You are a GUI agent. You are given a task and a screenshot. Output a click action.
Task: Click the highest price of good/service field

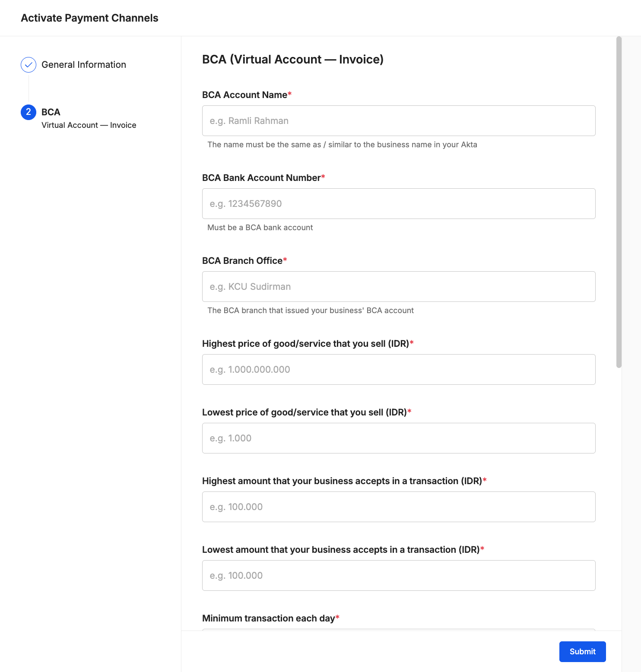click(398, 369)
